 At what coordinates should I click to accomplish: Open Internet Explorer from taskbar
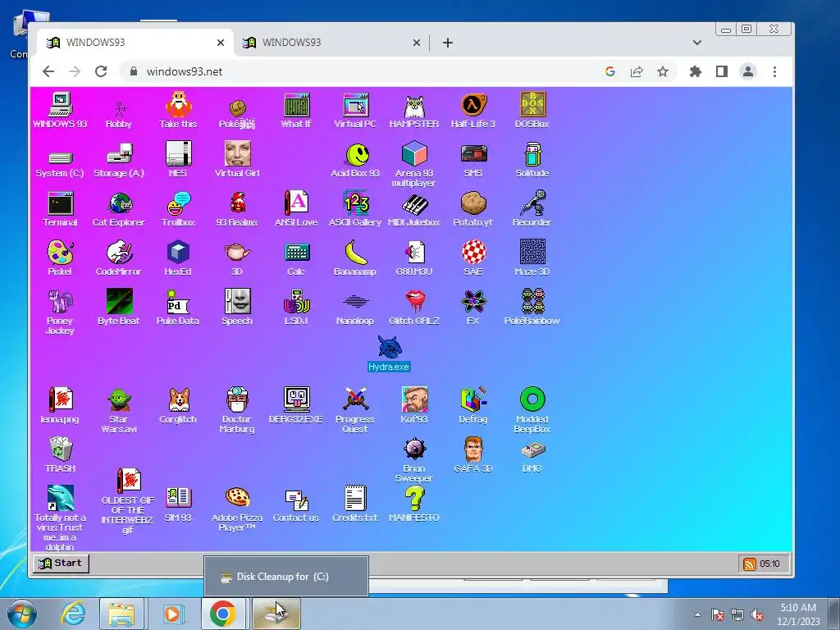point(72,614)
